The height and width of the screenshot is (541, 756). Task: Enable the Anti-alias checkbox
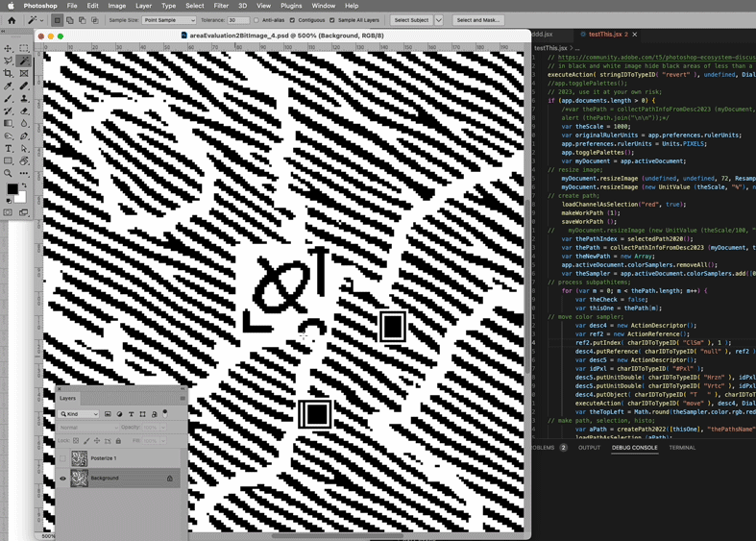256,20
